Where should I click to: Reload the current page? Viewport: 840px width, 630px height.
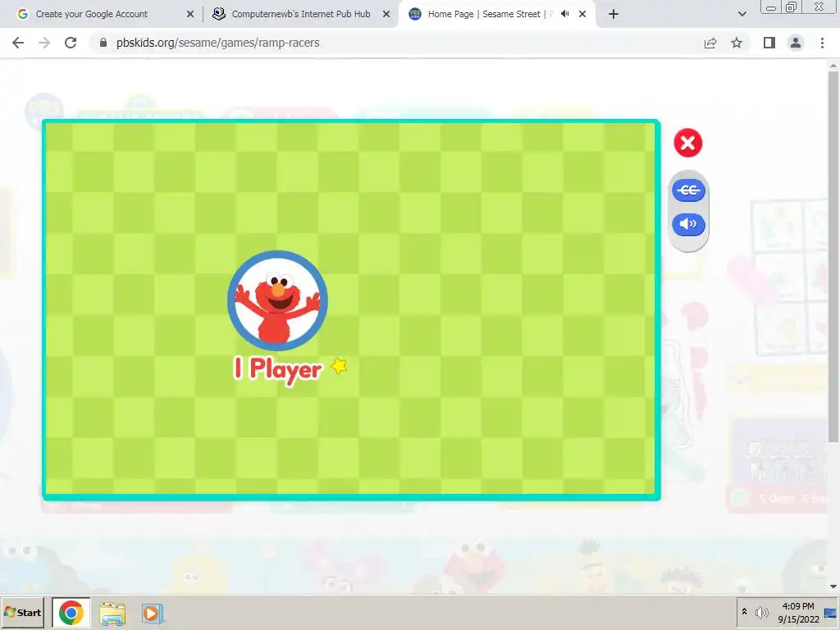coord(71,43)
